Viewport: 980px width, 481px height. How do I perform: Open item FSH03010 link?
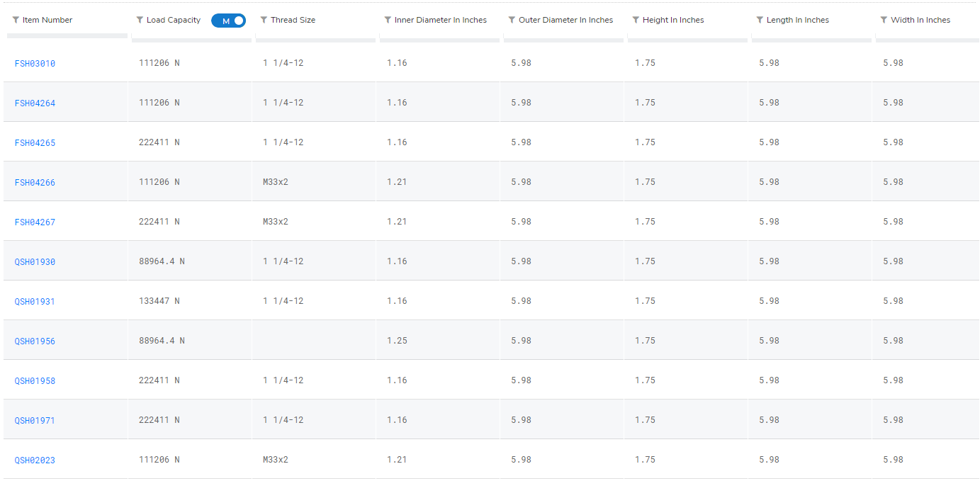point(35,64)
